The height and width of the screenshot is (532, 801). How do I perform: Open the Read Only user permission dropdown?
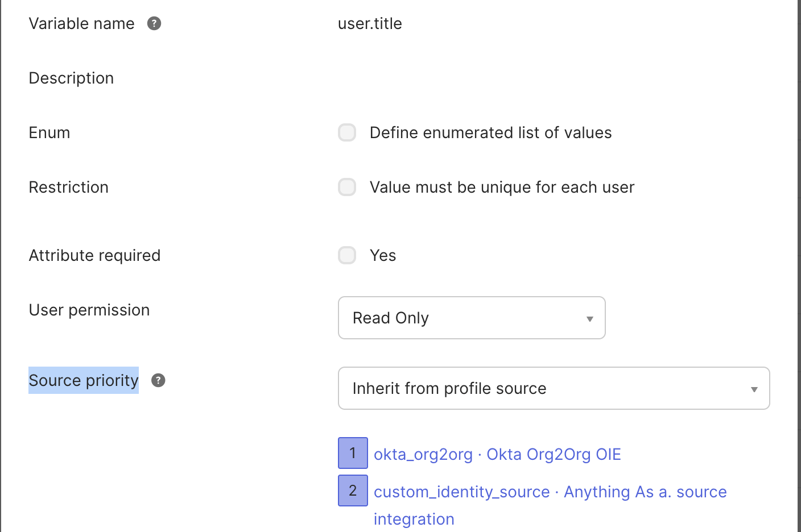coord(471,318)
